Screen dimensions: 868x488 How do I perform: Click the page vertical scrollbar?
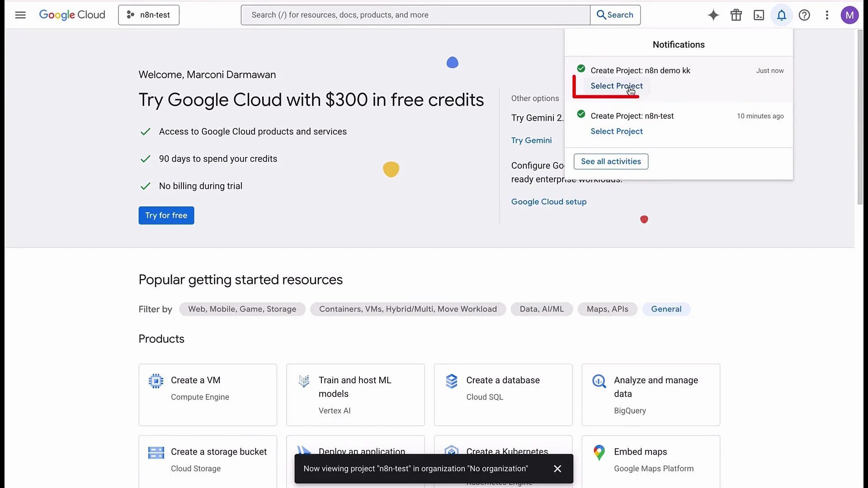(860, 117)
